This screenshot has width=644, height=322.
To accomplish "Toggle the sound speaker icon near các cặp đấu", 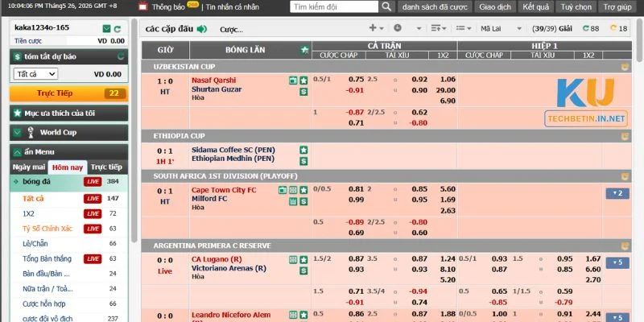I will (202, 29).
